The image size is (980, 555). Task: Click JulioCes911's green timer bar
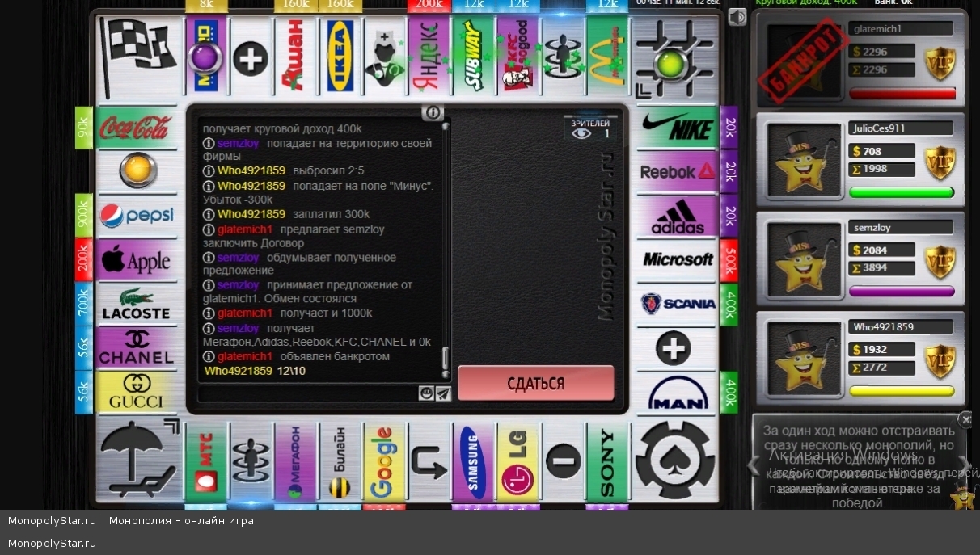902,192
